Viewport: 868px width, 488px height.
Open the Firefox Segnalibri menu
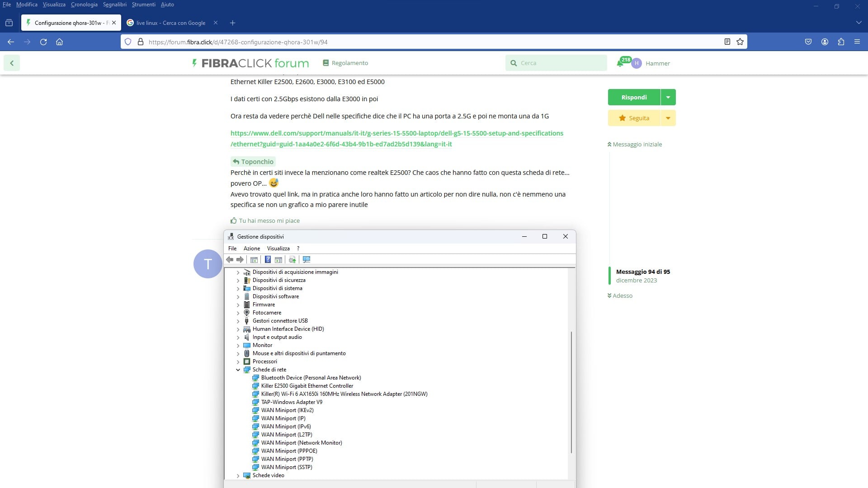click(x=114, y=5)
